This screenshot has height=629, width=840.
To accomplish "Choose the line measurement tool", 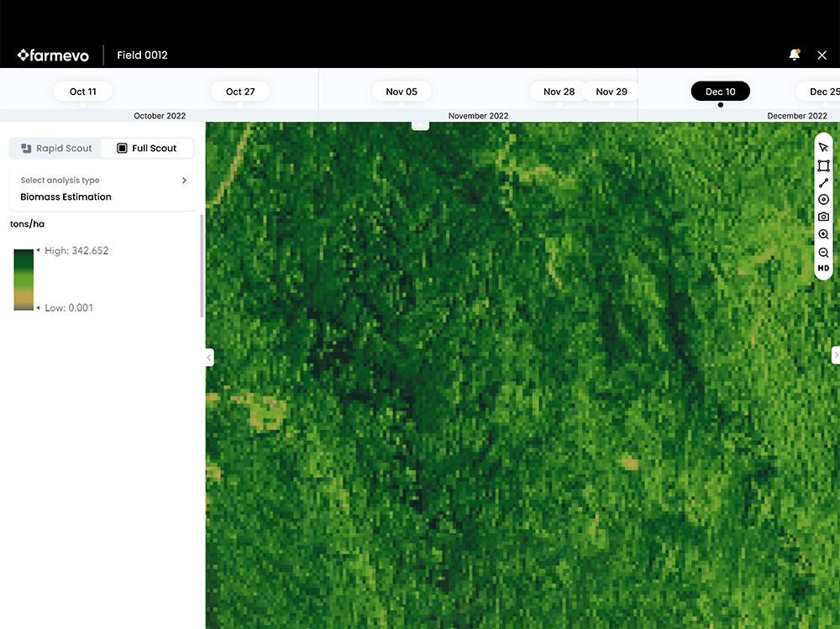I will [823, 183].
